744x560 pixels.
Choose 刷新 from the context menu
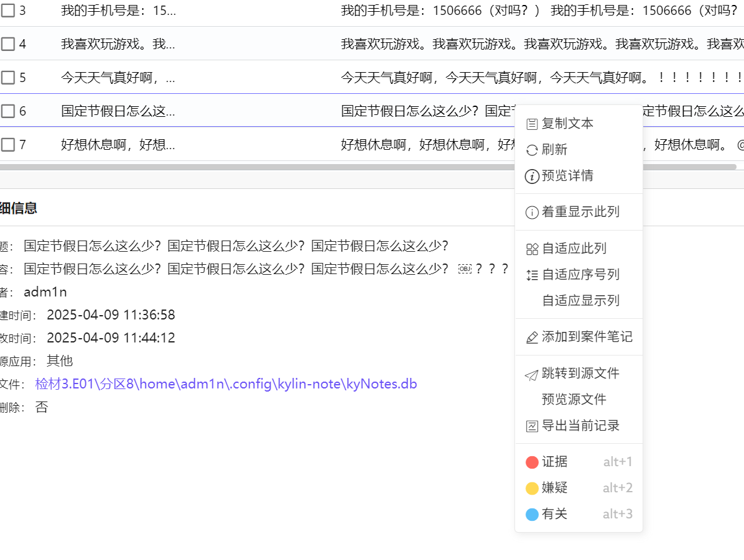[579, 150]
